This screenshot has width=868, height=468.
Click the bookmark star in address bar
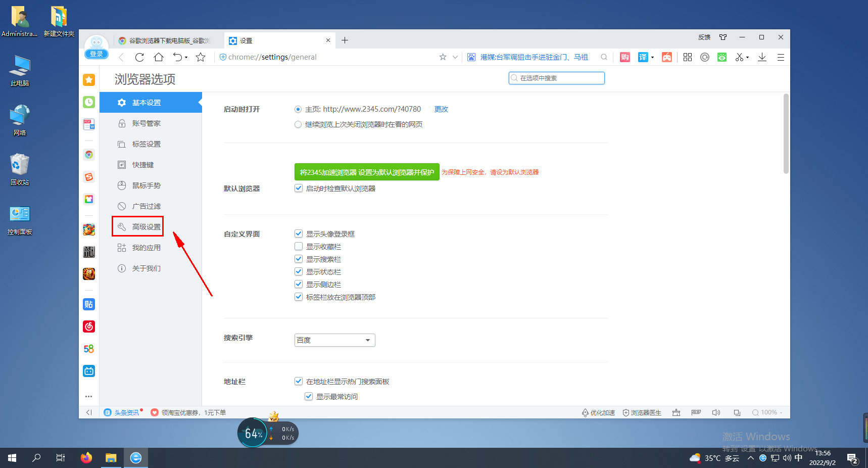tap(443, 57)
